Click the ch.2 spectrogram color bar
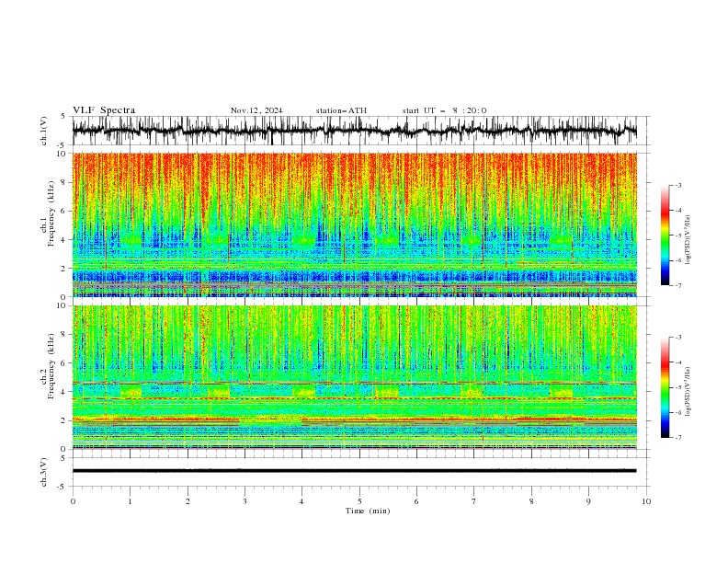This screenshot has width=728, height=563. click(x=665, y=387)
